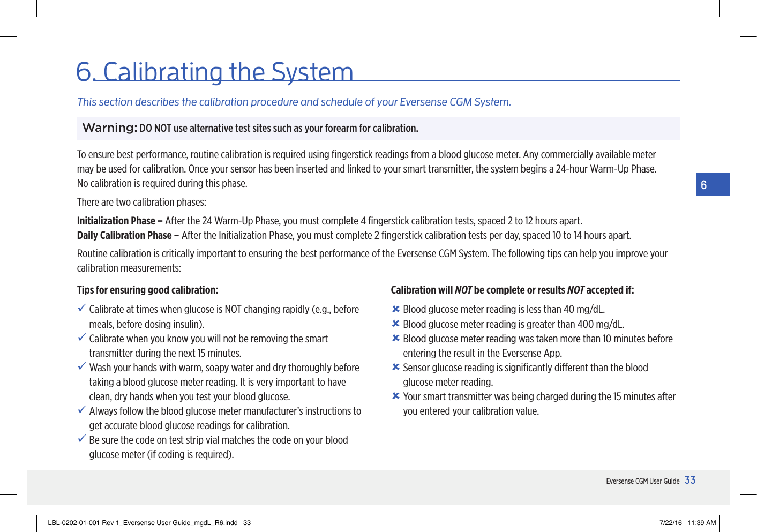Click the text "Your smart transmitter was being charged"
Image resolution: width=757 pixels, height=532 pixels.
(x=539, y=404)
